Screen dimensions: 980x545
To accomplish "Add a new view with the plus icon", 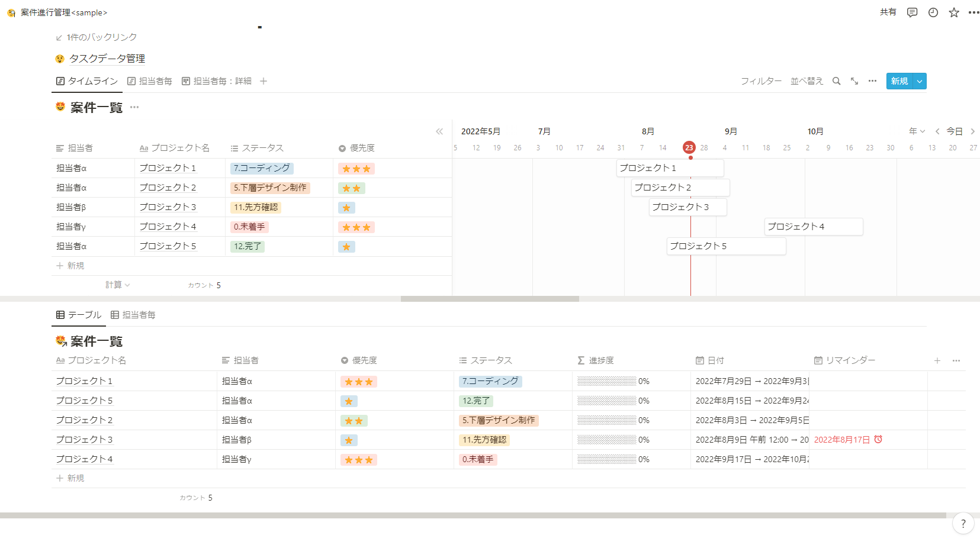I will click(x=264, y=81).
